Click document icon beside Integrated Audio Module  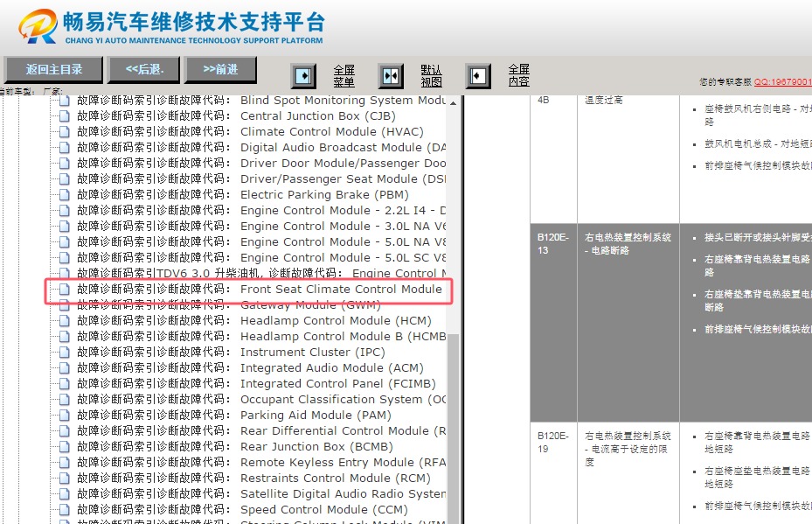point(64,368)
